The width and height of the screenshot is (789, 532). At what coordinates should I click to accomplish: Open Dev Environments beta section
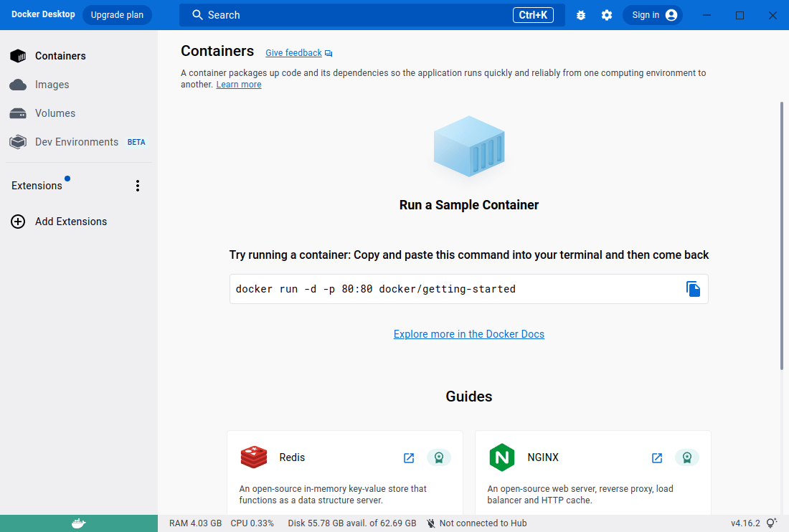tap(78, 142)
